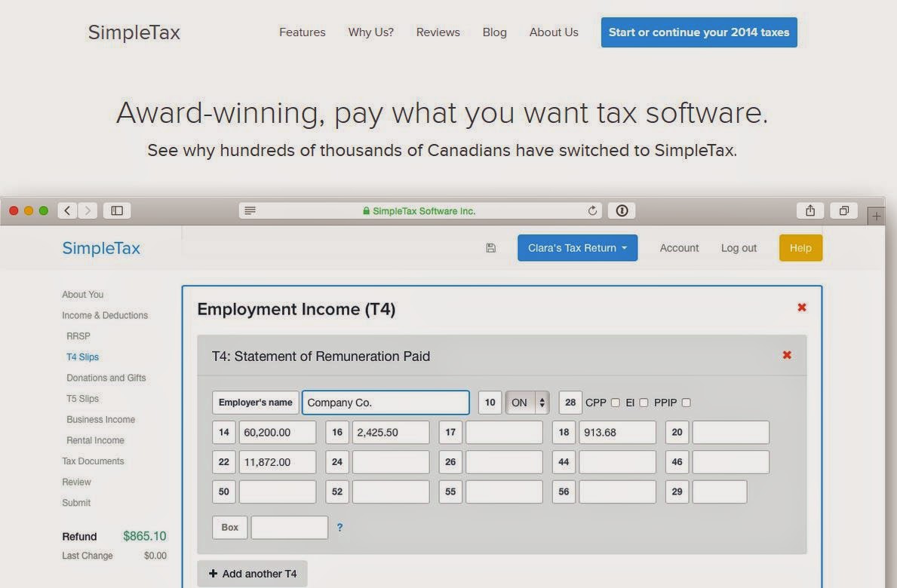Delete the T4 Statement slip red X
Image resolution: width=897 pixels, height=588 pixels.
(x=787, y=355)
